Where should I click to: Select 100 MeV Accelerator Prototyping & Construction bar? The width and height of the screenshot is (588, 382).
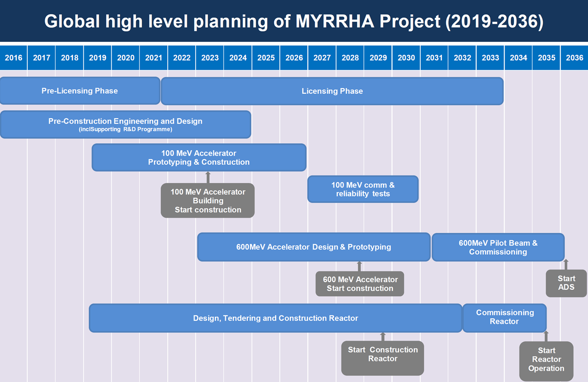pos(199,157)
